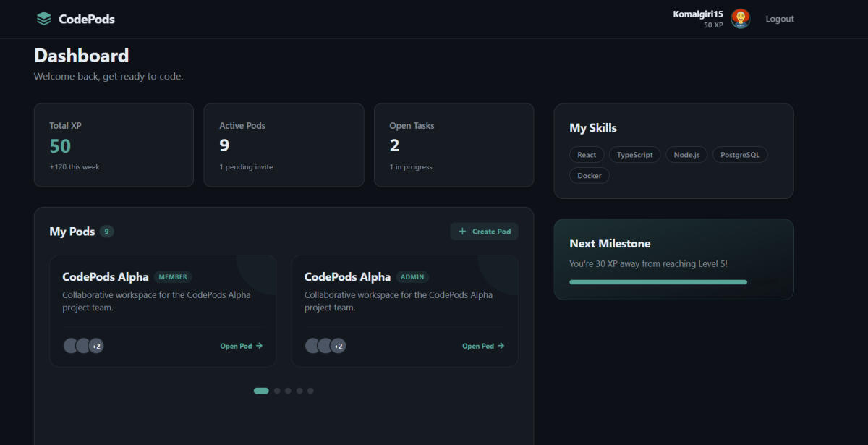Open the CodePods Alpha admin pod card title
The image size is (868, 445).
click(x=347, y=277)
